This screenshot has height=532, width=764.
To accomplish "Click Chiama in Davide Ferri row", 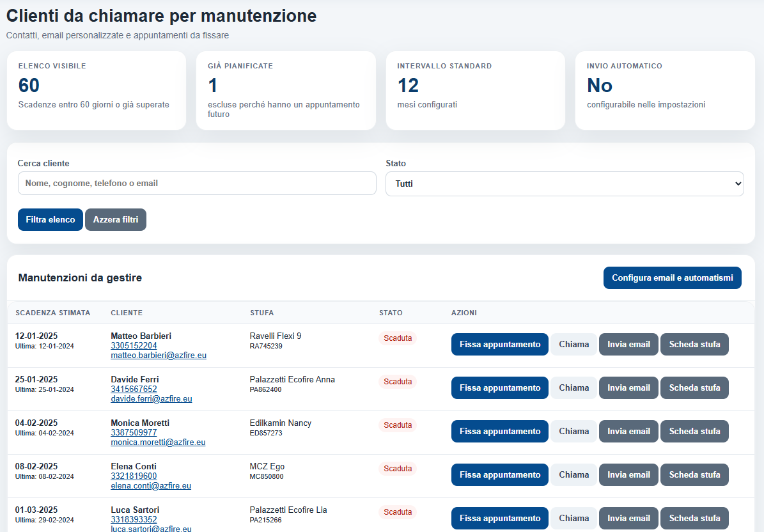I will [x=574, y=387].
